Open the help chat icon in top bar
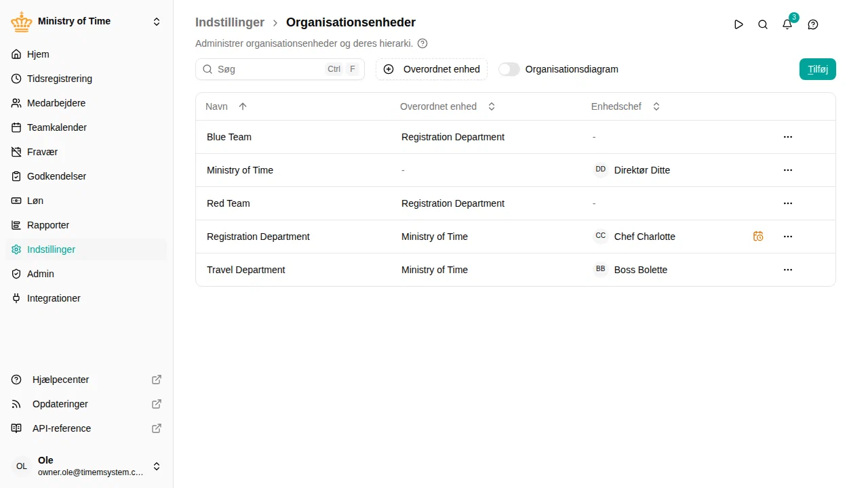This screenshot has width=868, height=488. pos(813,24)
